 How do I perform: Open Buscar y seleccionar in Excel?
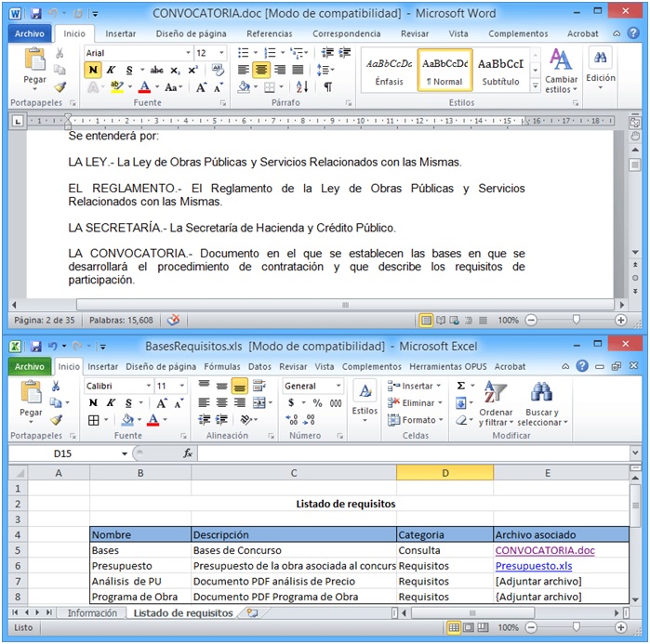coord(541,403)
